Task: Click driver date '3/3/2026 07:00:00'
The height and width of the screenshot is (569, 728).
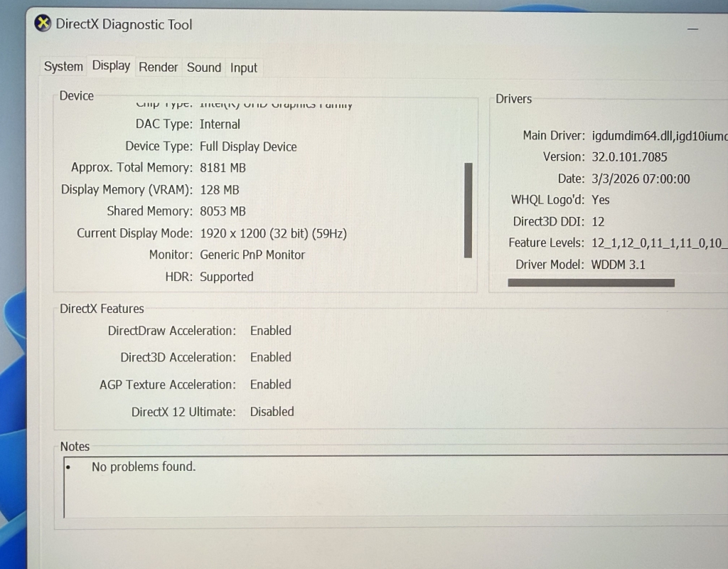Action: (641, 179)
